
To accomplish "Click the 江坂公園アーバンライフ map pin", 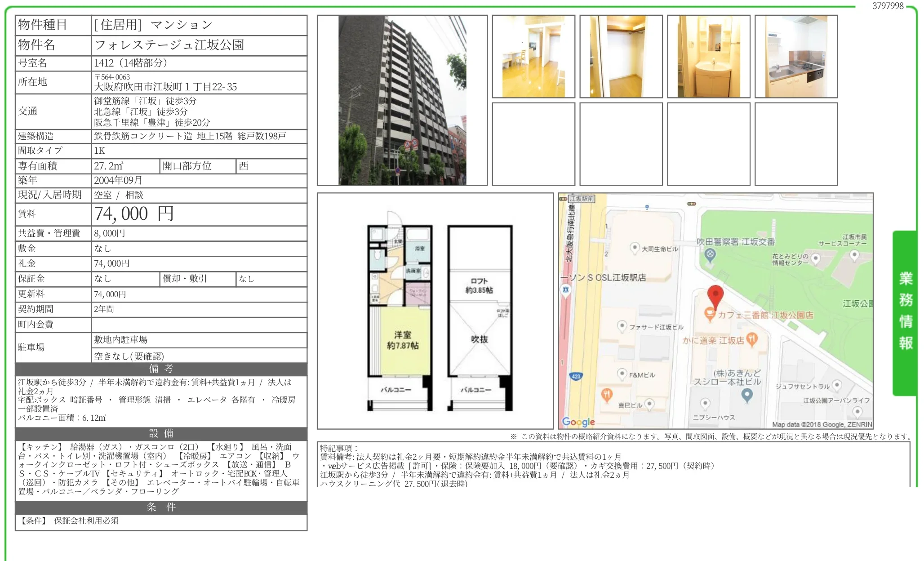I will click(x=857, y=411).
